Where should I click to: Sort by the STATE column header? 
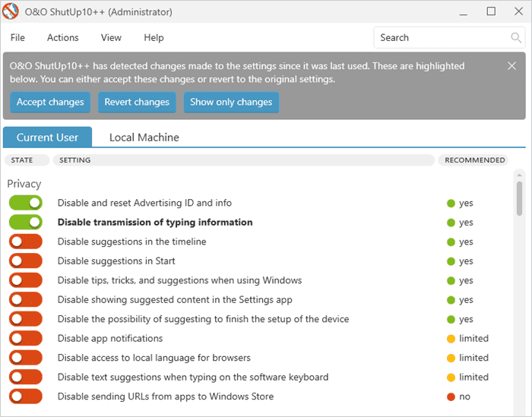[27, 160]
